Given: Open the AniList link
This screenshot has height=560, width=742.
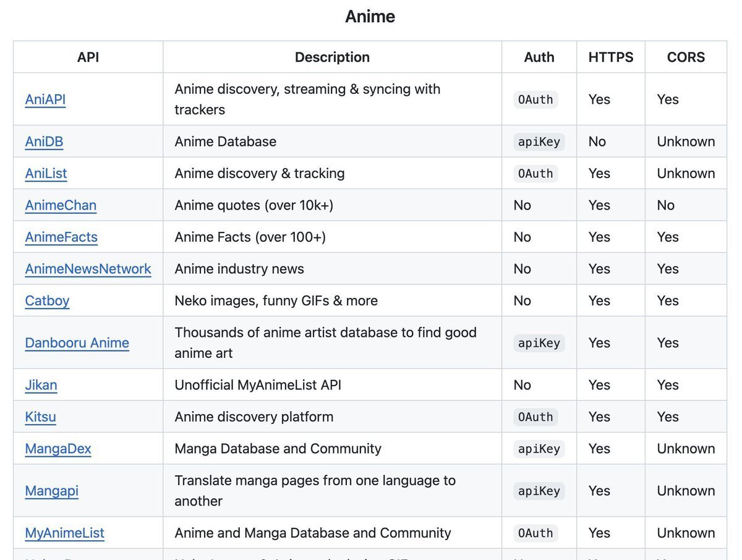Looking at the screenshot, I should pos(46,174).
